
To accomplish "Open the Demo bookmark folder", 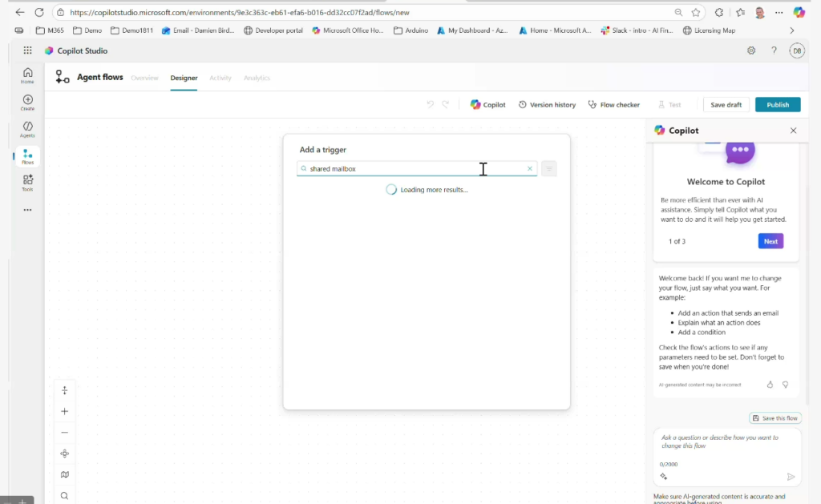I will pos(87,30).
